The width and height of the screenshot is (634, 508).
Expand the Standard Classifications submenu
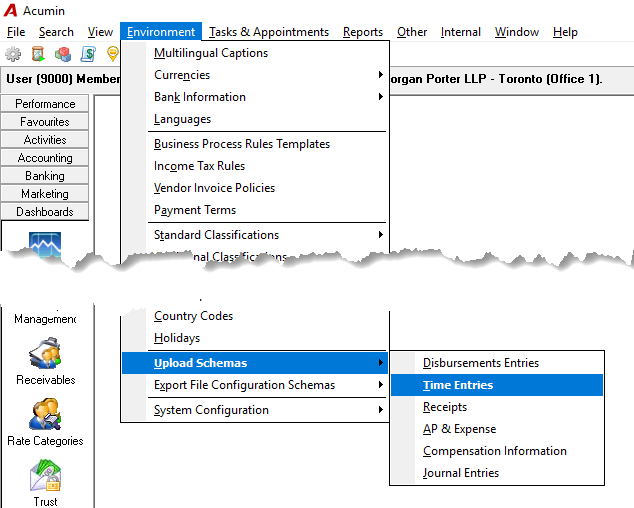pos(255,235)
